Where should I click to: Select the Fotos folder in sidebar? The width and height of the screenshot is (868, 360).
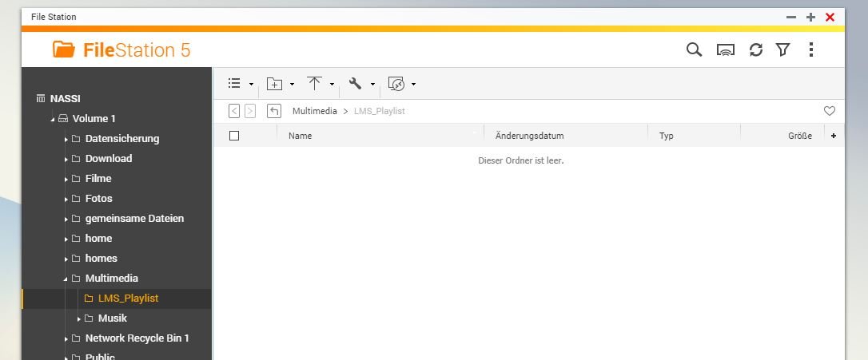tap(98, 198)
